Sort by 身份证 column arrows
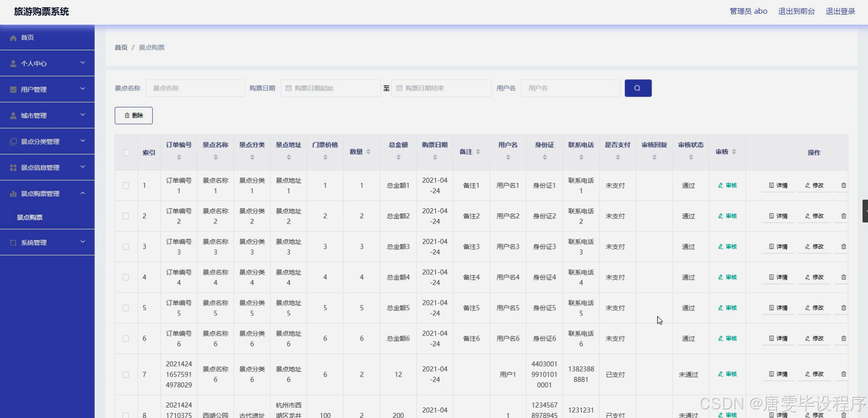Viewport: 868px width, 418px height. pyautogui.click(x=544, y=157)
